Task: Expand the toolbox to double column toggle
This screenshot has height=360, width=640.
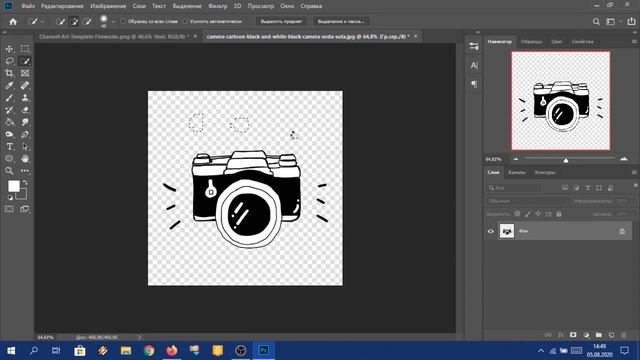Action: click(x=4, y=32)
